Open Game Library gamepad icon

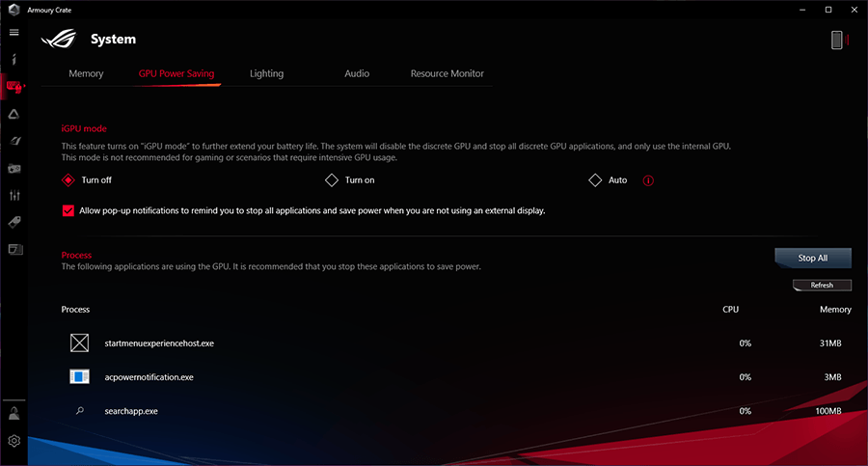pos(14,169)
